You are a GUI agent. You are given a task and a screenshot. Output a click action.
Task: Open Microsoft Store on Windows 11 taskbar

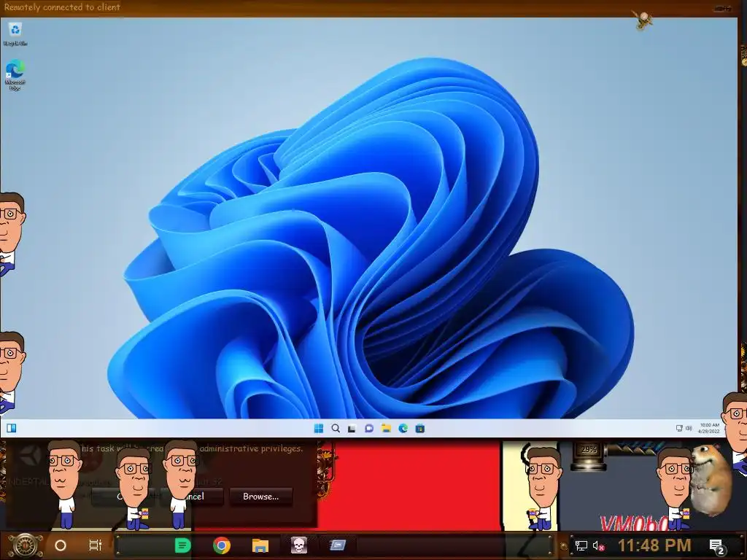[x=420, y=429]
